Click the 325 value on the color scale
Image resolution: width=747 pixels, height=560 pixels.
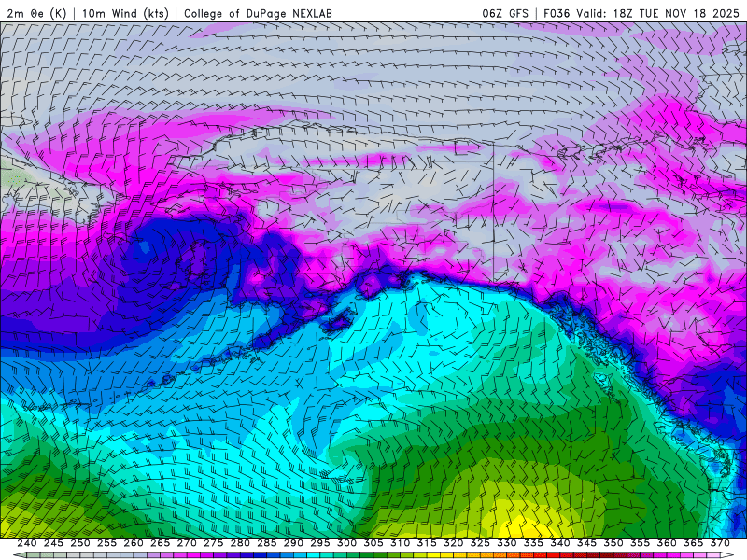tap(480, 543)
